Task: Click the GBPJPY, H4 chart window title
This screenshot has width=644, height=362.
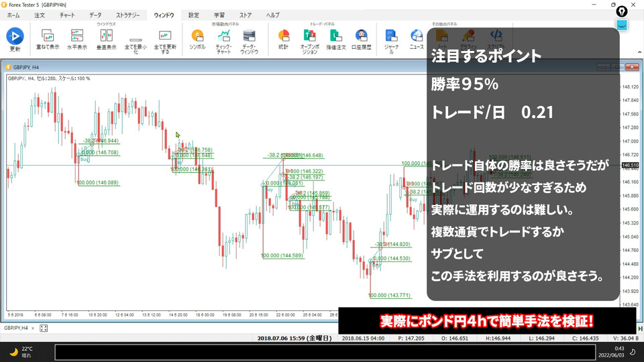Action: click(x=26, y=67)
